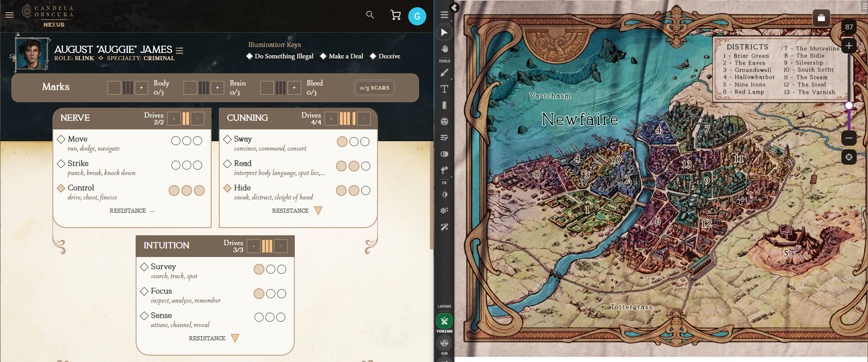The width and height of the screenshot is (868, 362).
Task: Toggle the Sense action gilded diamond
Action: pos(144,315)
